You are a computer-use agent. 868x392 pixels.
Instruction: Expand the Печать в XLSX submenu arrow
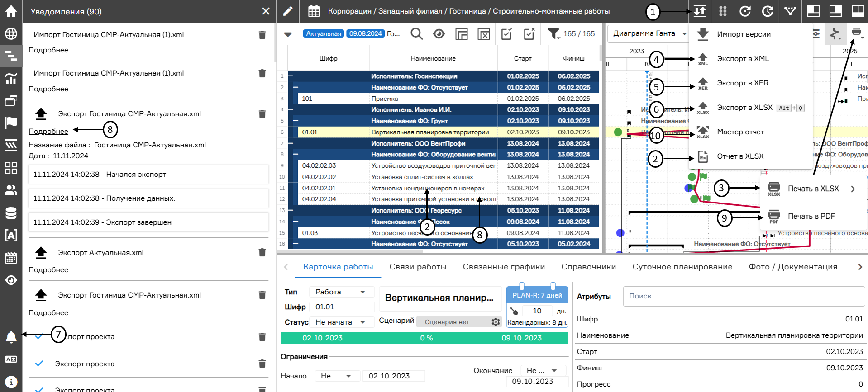853,189
